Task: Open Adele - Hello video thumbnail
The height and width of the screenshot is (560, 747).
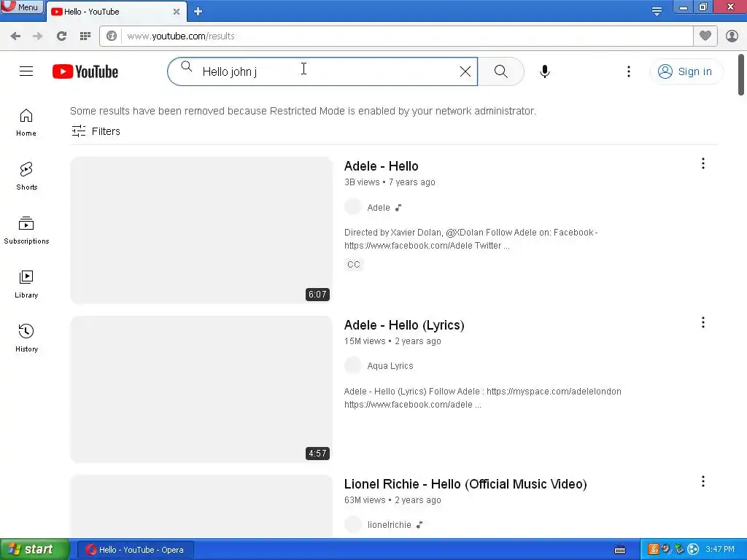Action: 201,230
